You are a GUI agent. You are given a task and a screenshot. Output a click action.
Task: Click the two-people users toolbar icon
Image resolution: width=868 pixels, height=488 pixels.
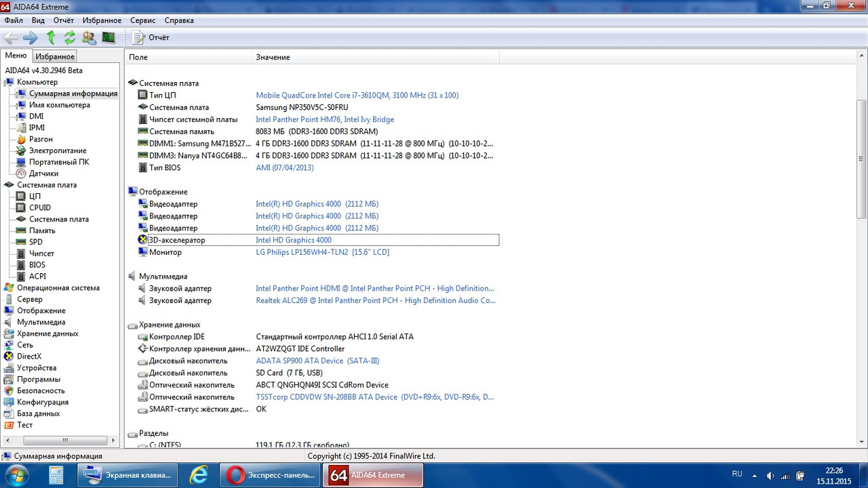point(89,38)
